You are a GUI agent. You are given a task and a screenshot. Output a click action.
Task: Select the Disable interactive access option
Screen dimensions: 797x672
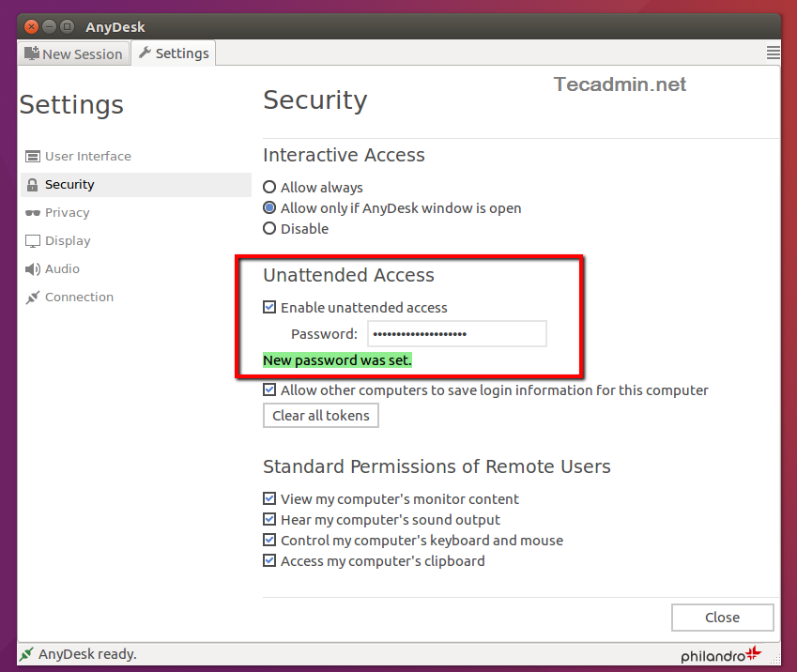(x=269, y=229)
